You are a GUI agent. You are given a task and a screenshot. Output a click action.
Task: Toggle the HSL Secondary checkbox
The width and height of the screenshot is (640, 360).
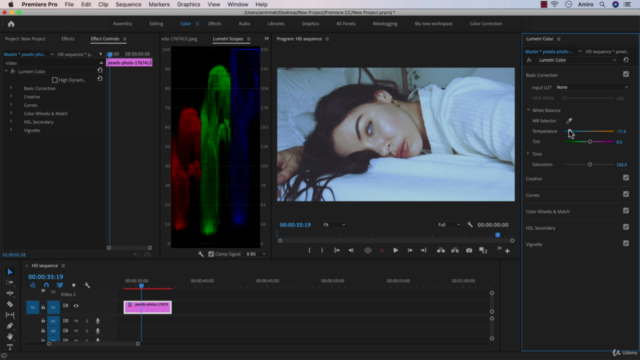click(626, 227)
